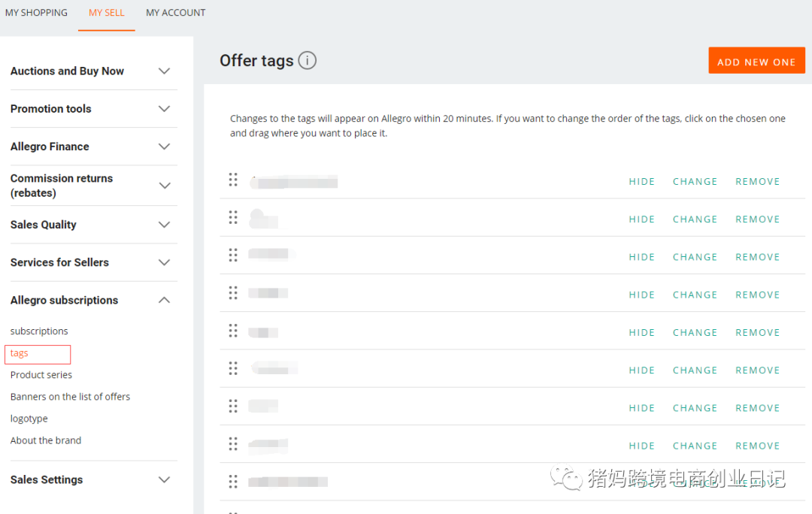812x514 pixels.
Task: Click the drag handle of the second tag row
Action: pos(233,217)
